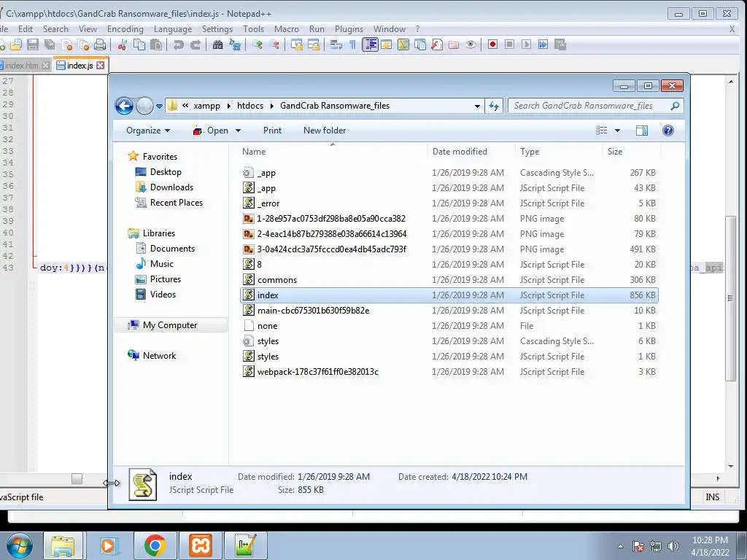Click Explorer Help question mark icon

668,131
